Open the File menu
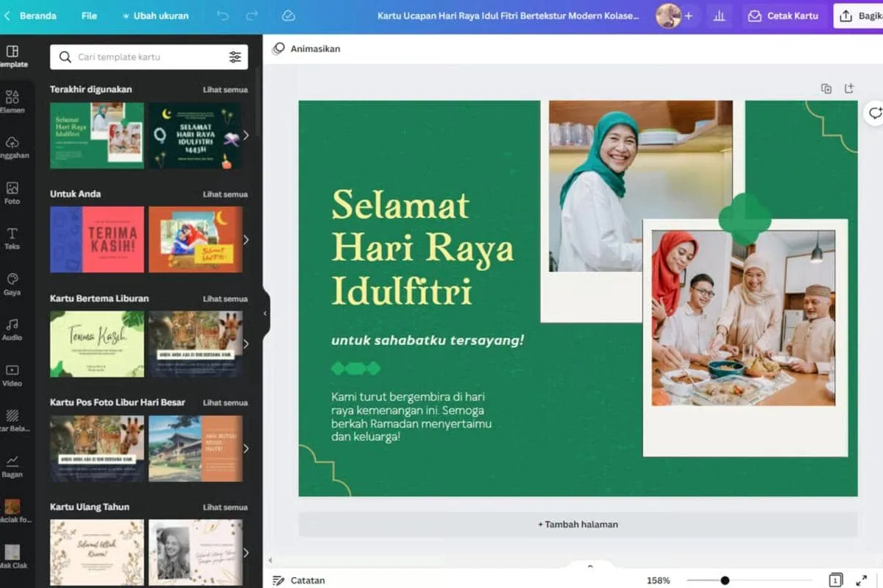Viewport: 883px width, 588px height. tap(89, 15)
